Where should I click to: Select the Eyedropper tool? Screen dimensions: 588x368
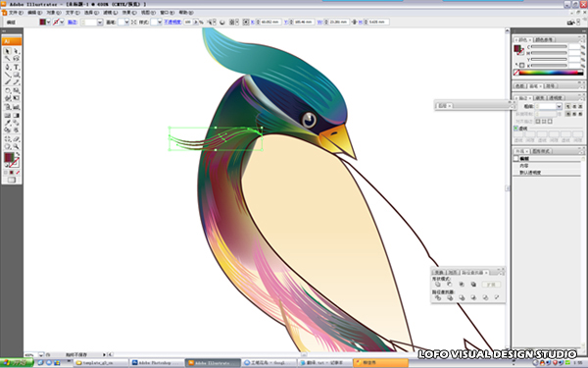coord(7,123)
